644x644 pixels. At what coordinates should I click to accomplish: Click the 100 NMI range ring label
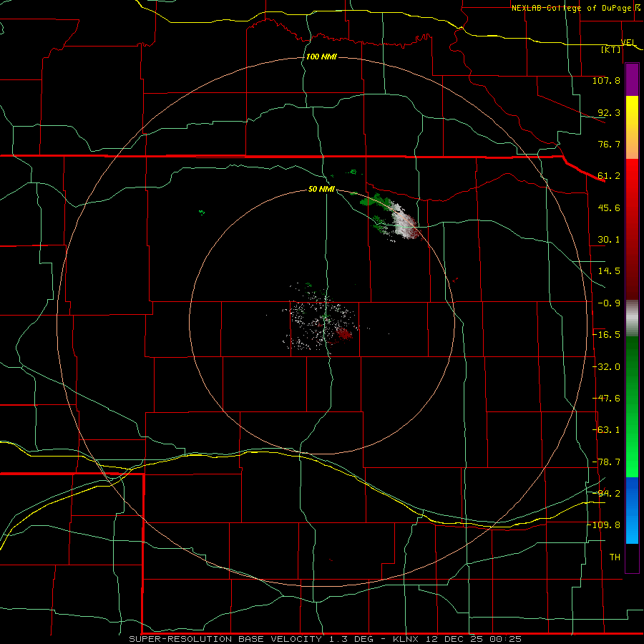pyautogui.click(x=321, y=57)
